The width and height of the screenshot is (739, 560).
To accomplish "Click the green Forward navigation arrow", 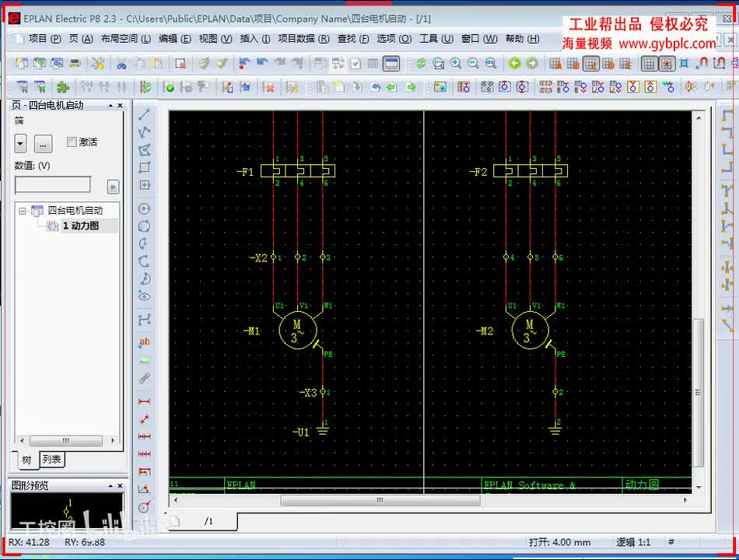I will [x=532, y=64].
